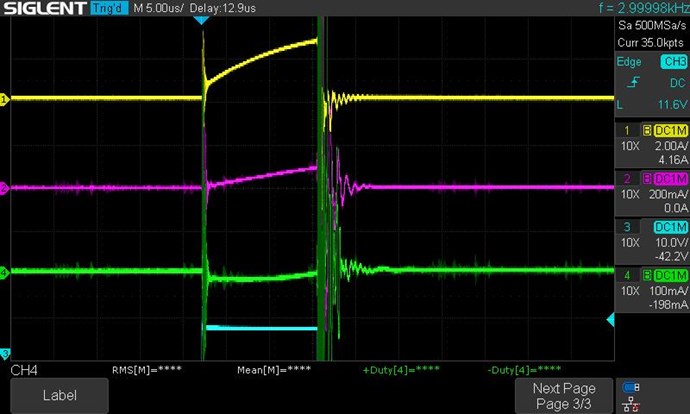Image resolution: width=690 pixels, height=414 pixels.
Task: Click the channel 3 number 3 label in the side panel
Action: 627,227
